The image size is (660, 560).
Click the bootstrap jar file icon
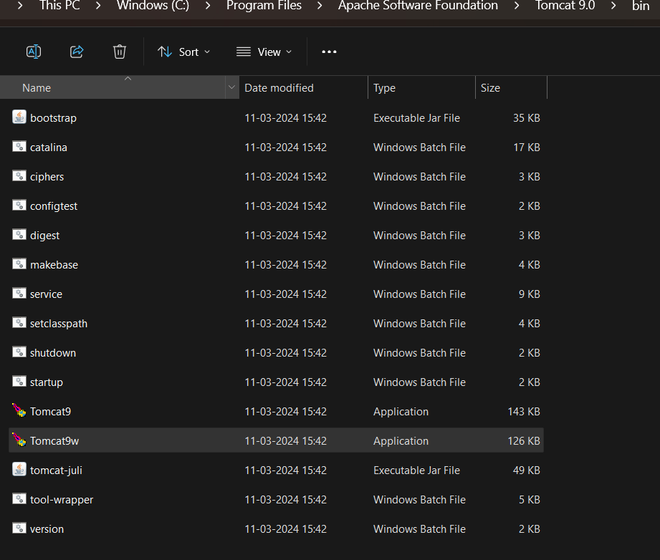point(19,117)
